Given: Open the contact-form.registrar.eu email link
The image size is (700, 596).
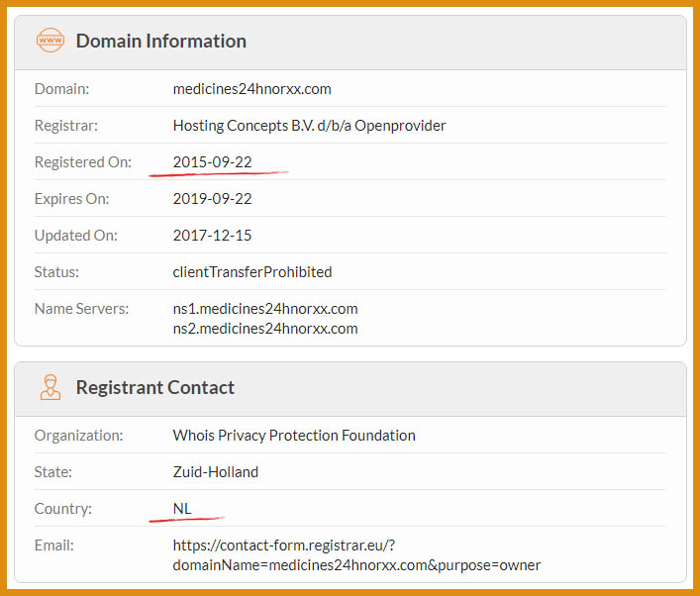Looking at the screenshot, I should (356, 555).
